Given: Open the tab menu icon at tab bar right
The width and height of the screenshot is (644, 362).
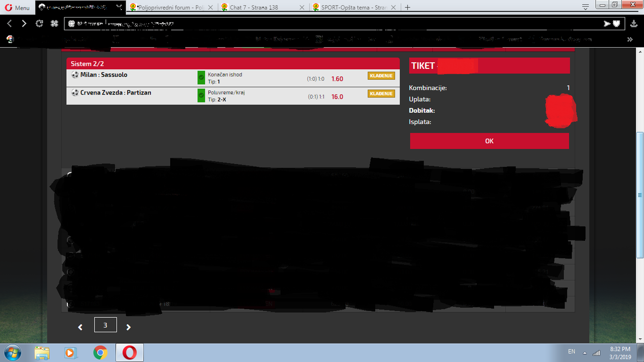Looking at the screenshot, I should point(585,7).
